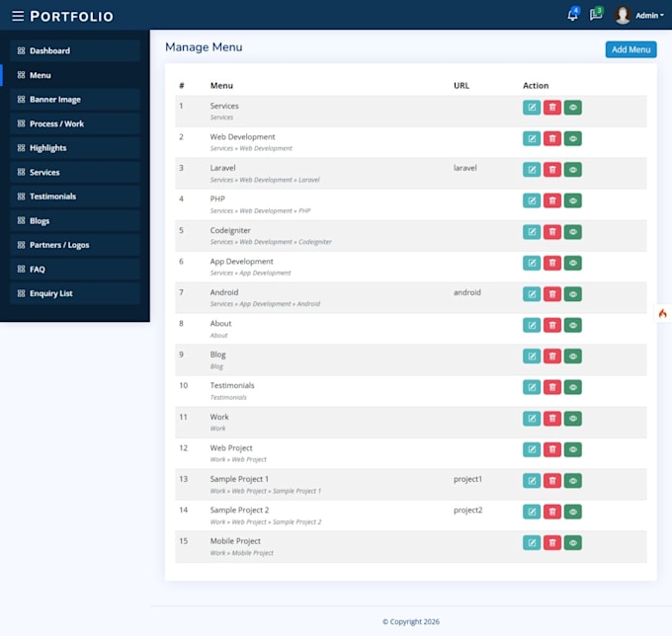Toggle visibility of Web Development row
The width and height of the screenshot is (672, 636).
point(572,138)
